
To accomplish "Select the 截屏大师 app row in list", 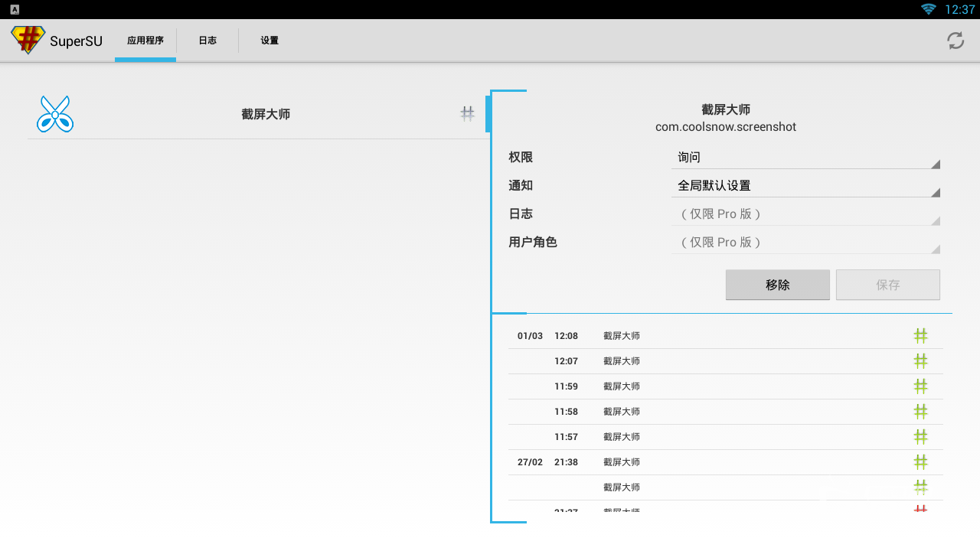I will (x=257, y=114).
